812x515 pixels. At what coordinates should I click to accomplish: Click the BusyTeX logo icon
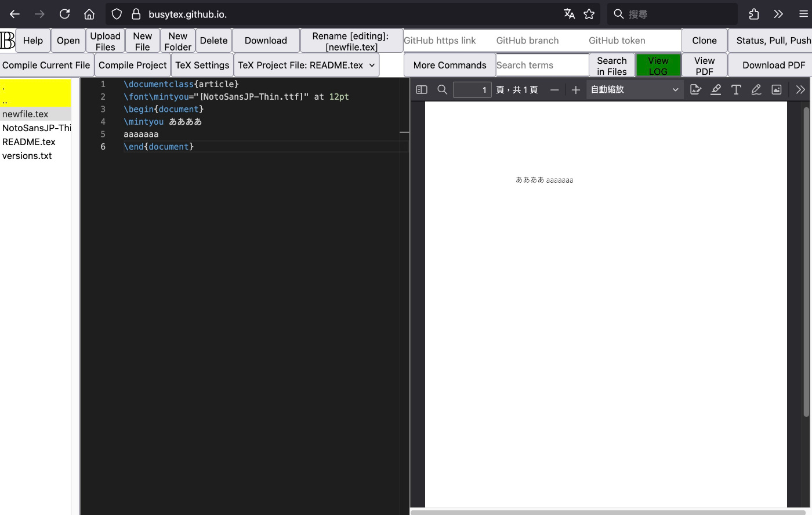click(x=8, y=41)
